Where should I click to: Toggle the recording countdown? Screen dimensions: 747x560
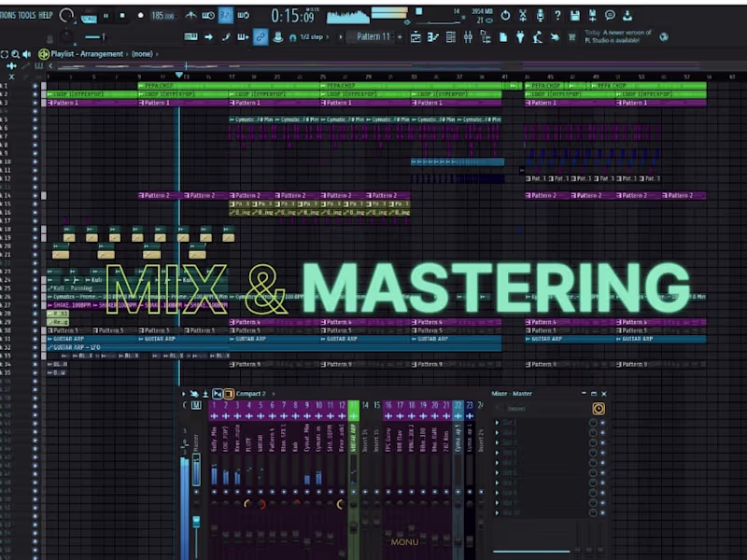click(x=206, y=15)
